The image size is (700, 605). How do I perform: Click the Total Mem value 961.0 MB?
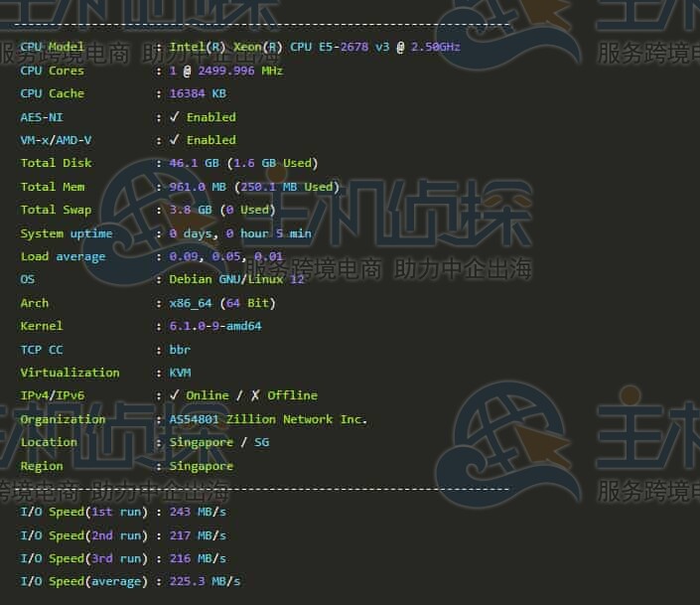pos(198,187)
